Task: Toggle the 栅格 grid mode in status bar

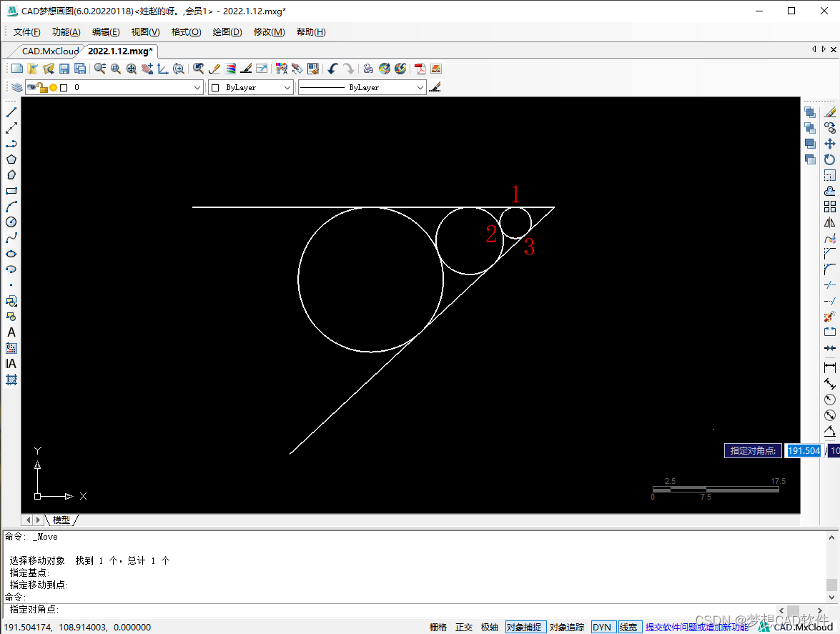Action: coord(438,627)
